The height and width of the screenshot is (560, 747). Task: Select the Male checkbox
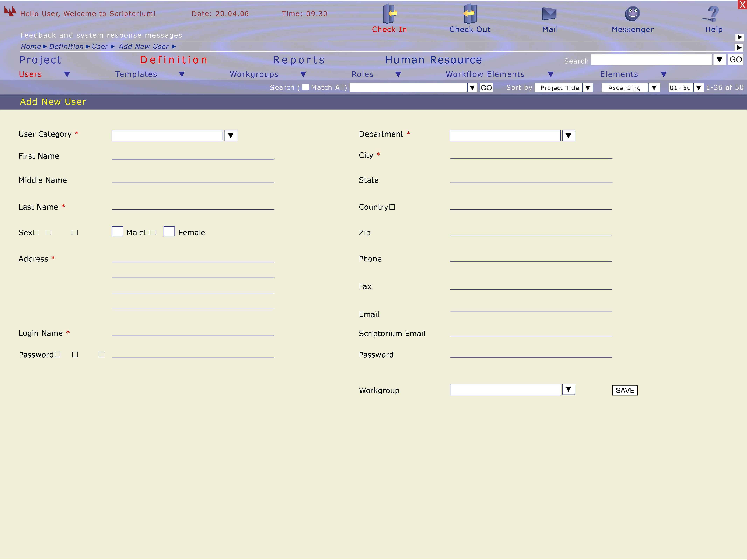[117, 231]
